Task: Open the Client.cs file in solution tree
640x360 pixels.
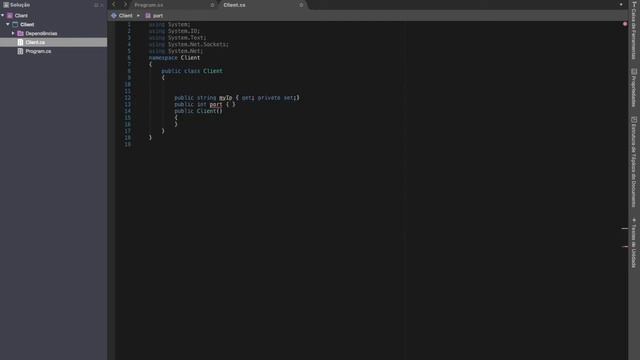Action: point(53,42)
